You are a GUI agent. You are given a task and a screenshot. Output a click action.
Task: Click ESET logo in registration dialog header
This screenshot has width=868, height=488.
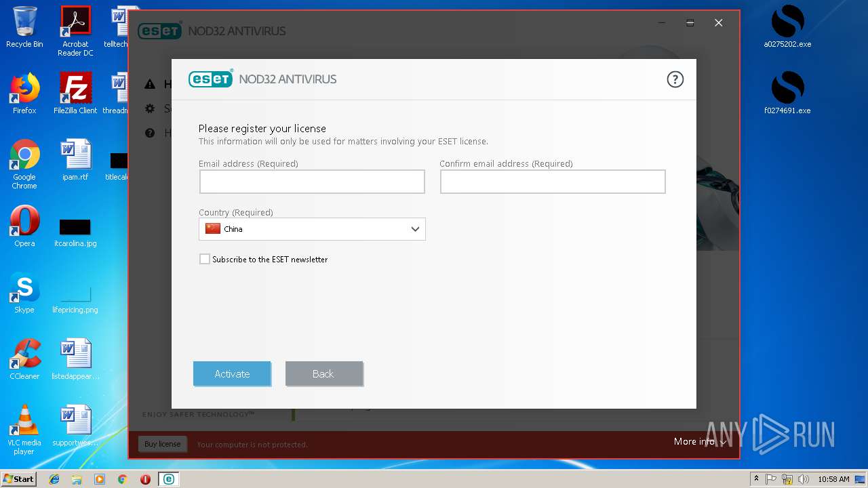[x=211, y=79]
